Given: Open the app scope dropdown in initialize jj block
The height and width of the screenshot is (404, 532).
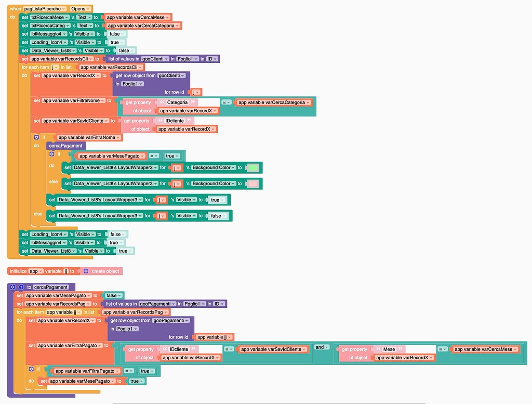Looking at the screenshot, I should 41,271.
